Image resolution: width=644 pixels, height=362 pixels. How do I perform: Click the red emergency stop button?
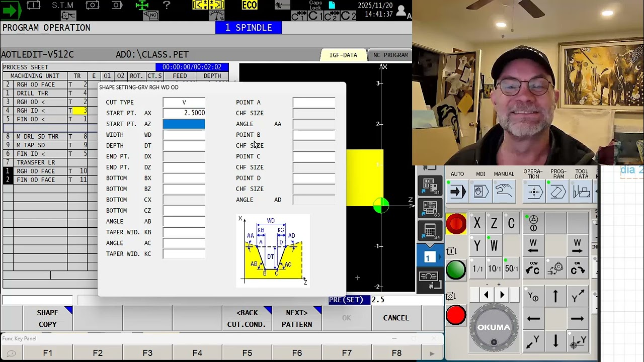pyautogui.click(x=456, y=224)
